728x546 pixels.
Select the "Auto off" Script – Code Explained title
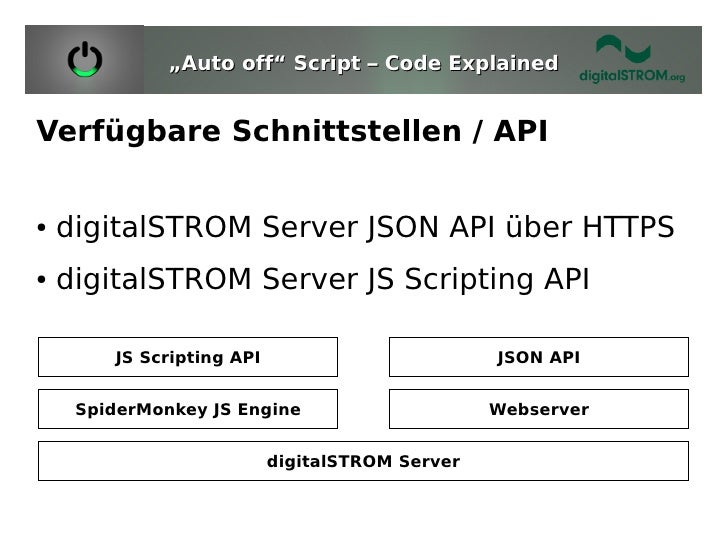[x=364, y=63]
